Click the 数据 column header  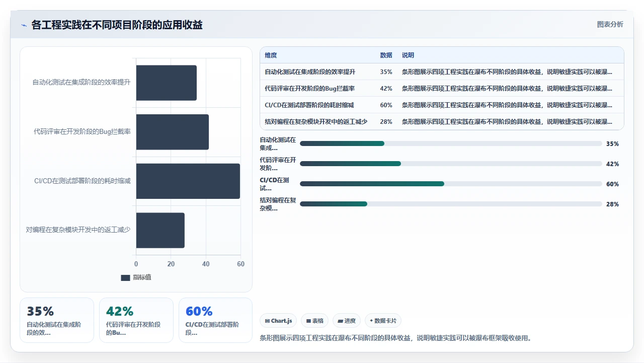386,55
